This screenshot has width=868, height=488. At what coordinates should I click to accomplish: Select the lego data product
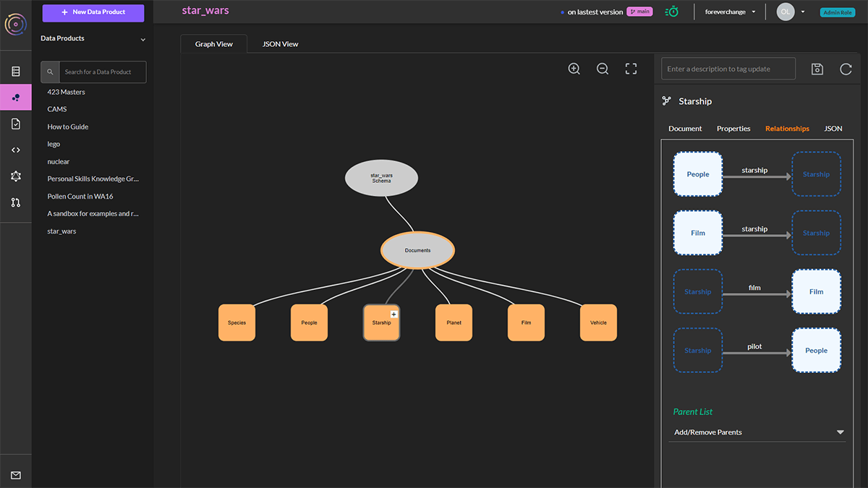click(x=54, y=144)
